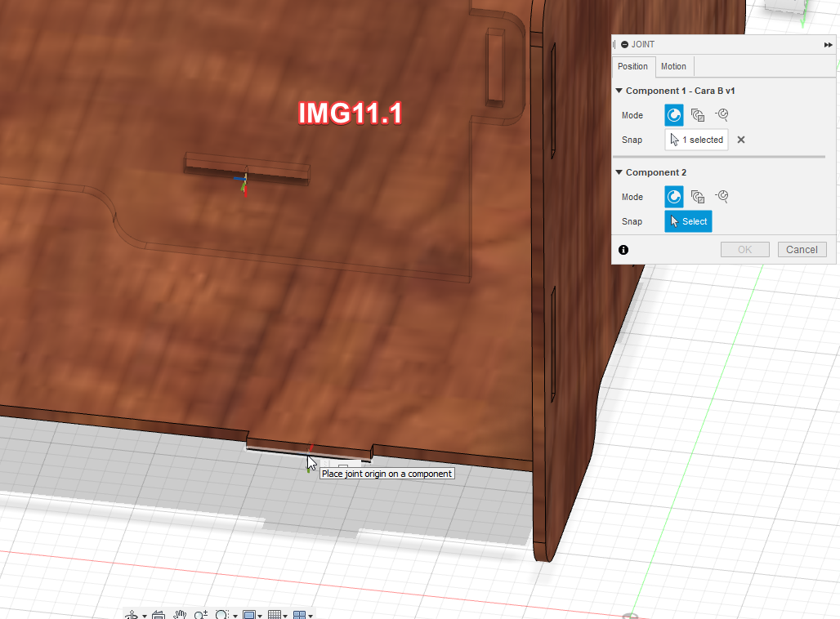Screen dimensions: 840x619
Task: Choose Two Edge Intersection mode for Component 2
Action: pyautogui.click(x=722, y=196)
